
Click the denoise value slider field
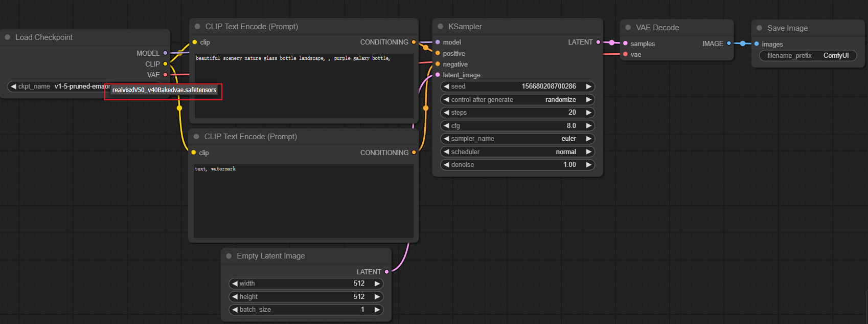point(517,165)
